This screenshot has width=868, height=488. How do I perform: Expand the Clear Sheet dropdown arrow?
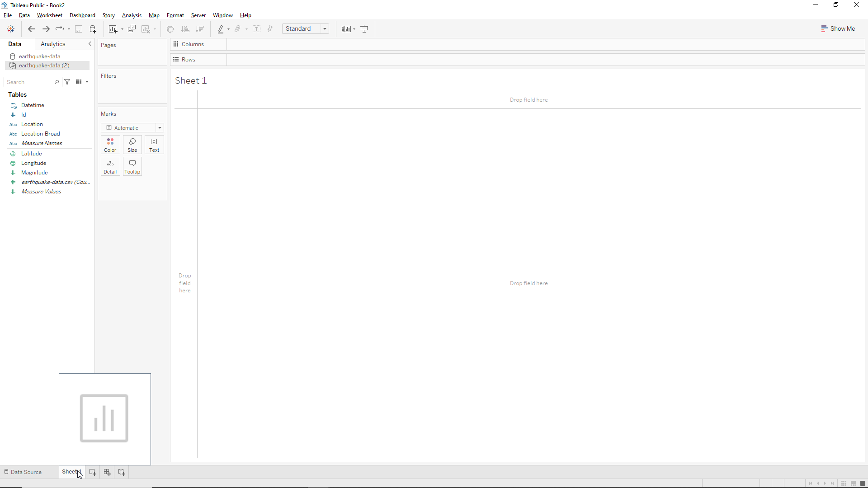click(x=155, y=29)
